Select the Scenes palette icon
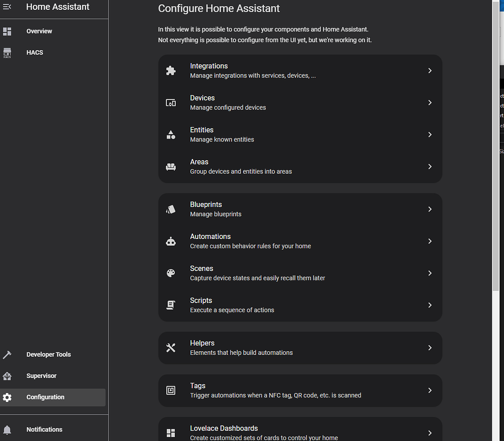Screen dimensions: 504x441 pyautogui.click(x=170, y=273)
